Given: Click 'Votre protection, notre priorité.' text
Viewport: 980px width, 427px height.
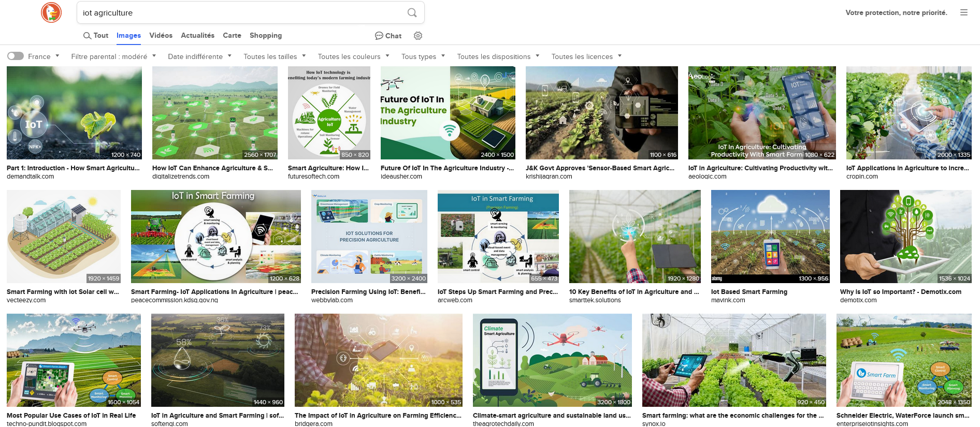Looking at the screenshot, I should (x=896, y=12).
